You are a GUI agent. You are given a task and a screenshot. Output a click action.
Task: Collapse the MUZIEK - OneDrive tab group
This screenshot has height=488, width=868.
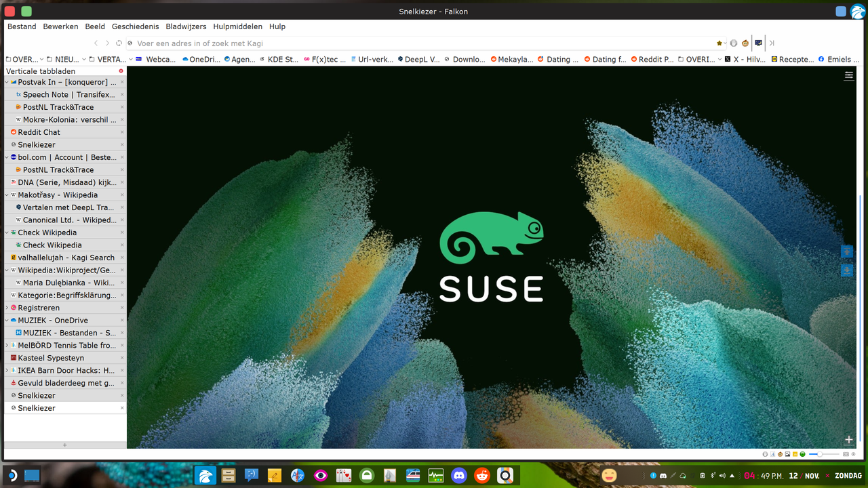tap(7, 321)
